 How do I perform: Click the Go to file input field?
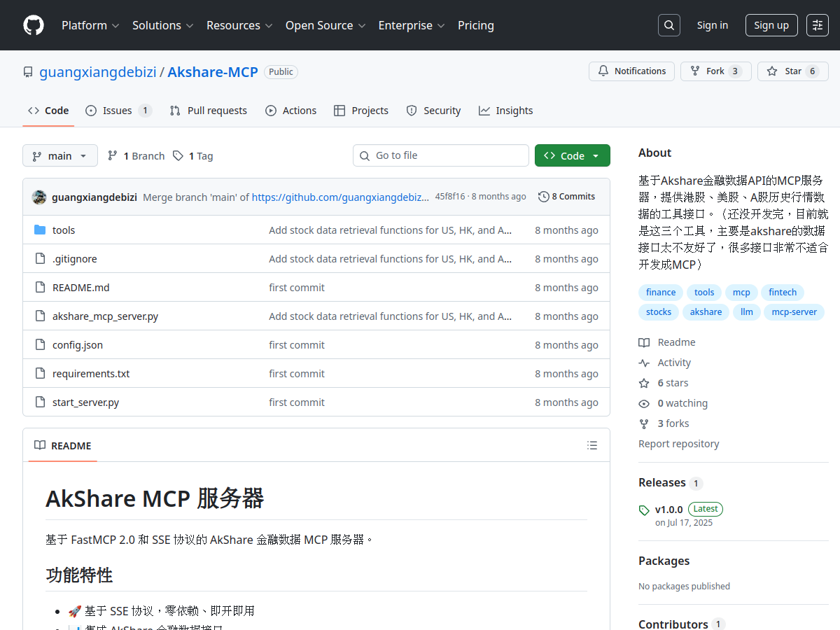coord(441,155)
